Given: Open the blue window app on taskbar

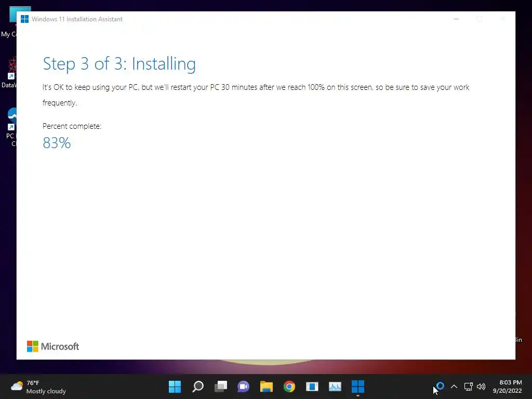Looking at the screenshot, I should (312, 387).
